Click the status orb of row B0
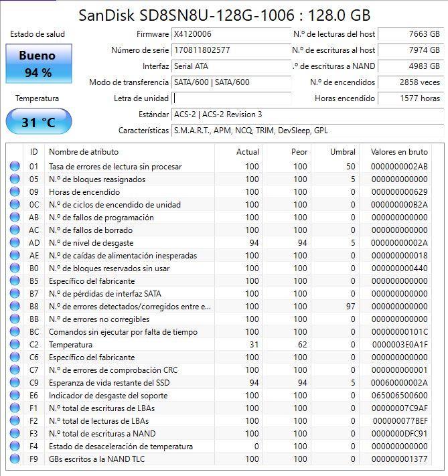448x476 pixels. pyautogui.click(x=15, y=268)
